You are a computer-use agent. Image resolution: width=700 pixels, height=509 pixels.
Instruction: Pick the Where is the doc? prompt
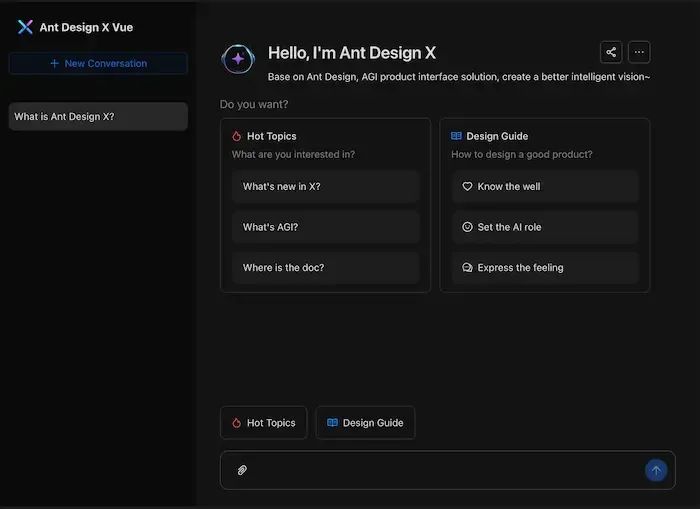coord(325,267)
